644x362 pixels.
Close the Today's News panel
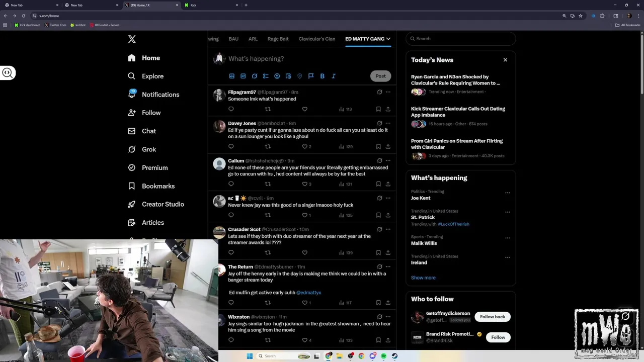pyautogui.click(x=505, y=60)
